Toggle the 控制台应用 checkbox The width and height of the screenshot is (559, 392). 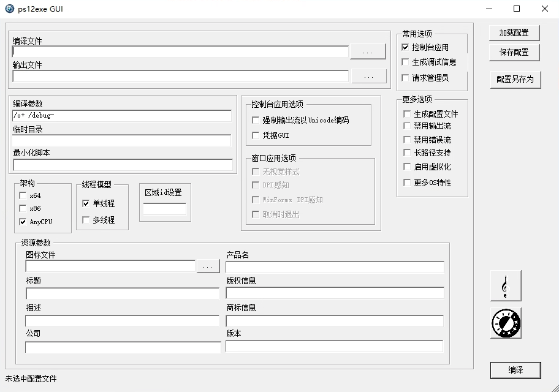405,47
